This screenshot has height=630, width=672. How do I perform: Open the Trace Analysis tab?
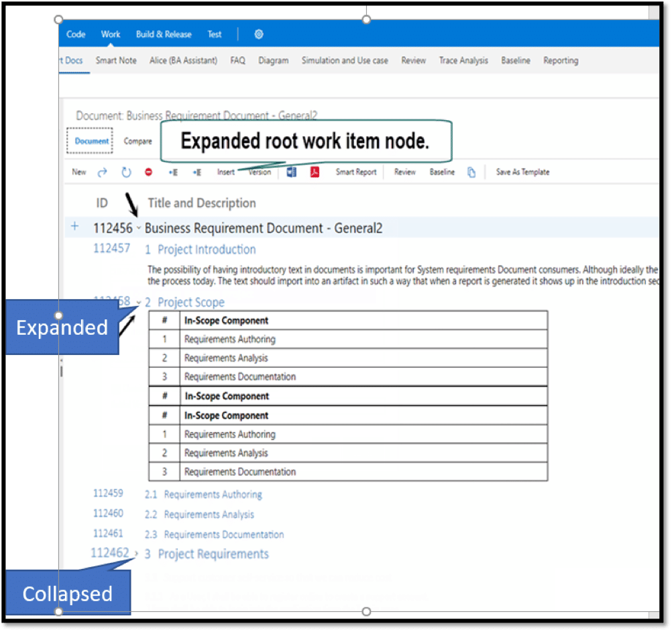(x=463, y=60)
